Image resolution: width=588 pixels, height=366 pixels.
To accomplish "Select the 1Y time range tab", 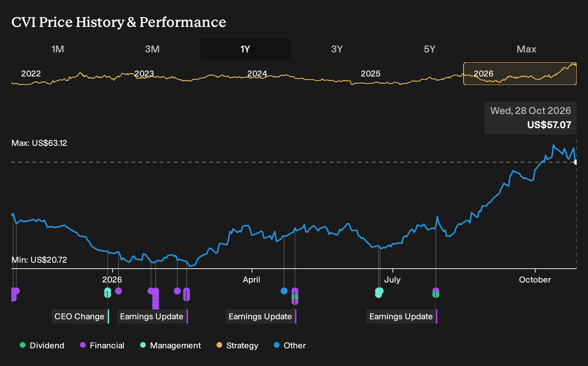I will pos(246,49).
